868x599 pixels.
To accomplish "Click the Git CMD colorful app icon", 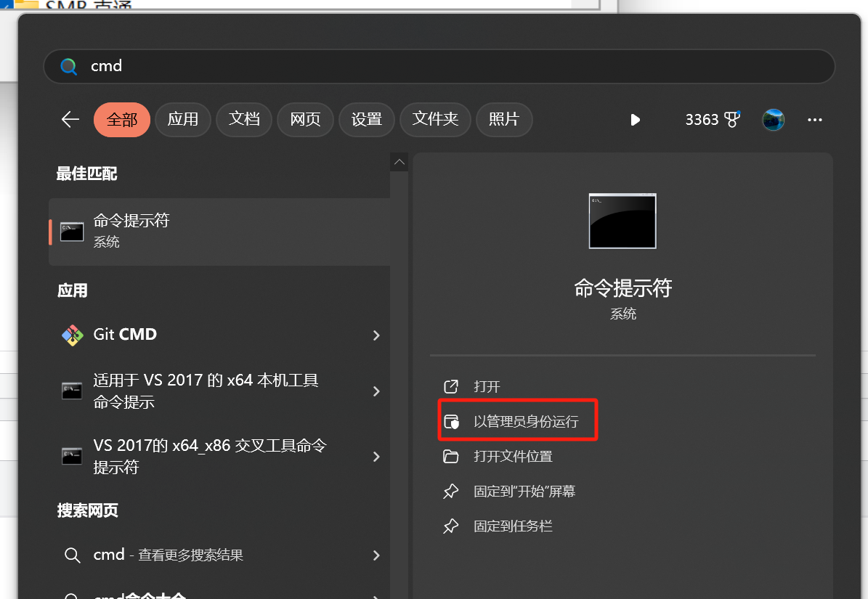I will 73,335.
